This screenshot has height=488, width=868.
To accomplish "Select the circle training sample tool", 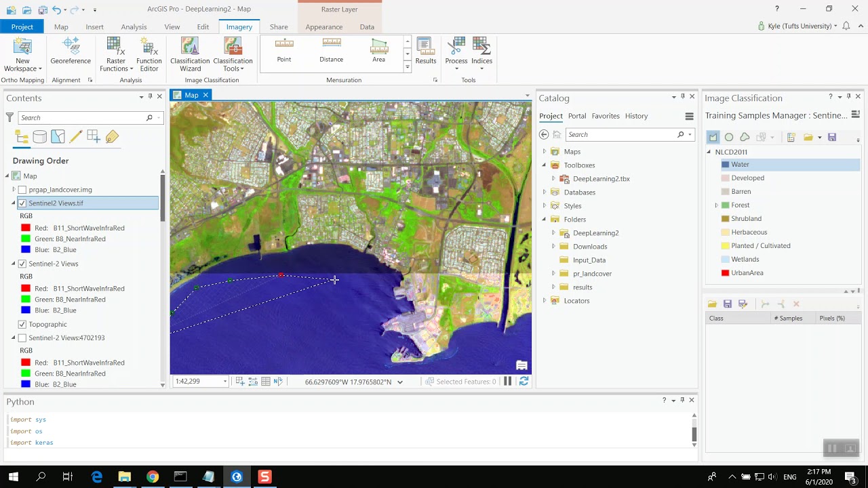I will tap(729, 137).
